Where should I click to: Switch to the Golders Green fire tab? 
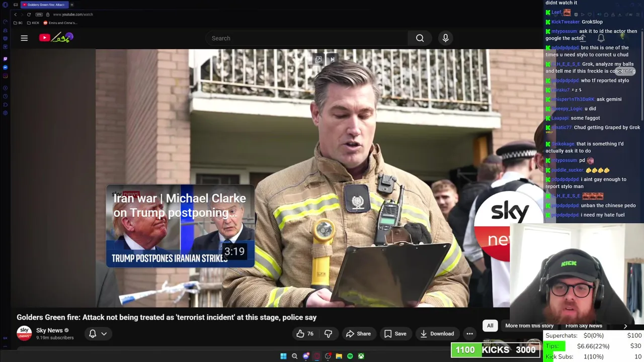pyautogui.click(x=44, y=5)
